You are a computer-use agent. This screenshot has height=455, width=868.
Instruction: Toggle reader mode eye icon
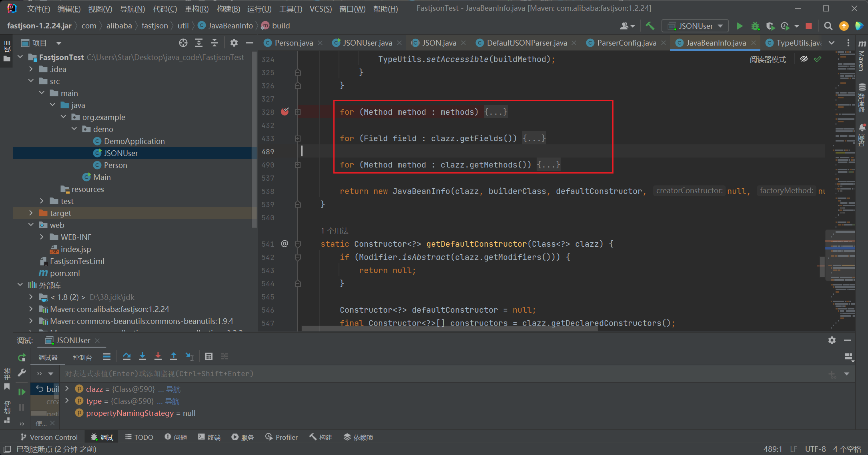(804, 59)
